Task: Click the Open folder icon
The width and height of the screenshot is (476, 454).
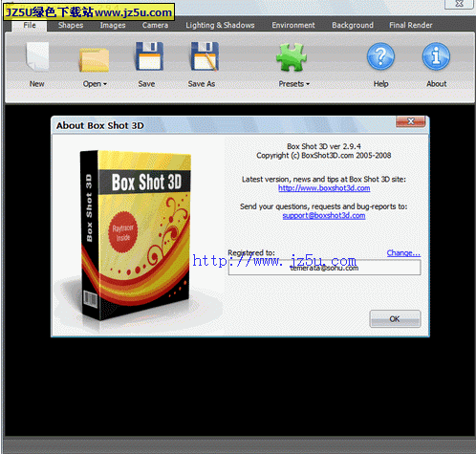Action: (x=94, y=59)
